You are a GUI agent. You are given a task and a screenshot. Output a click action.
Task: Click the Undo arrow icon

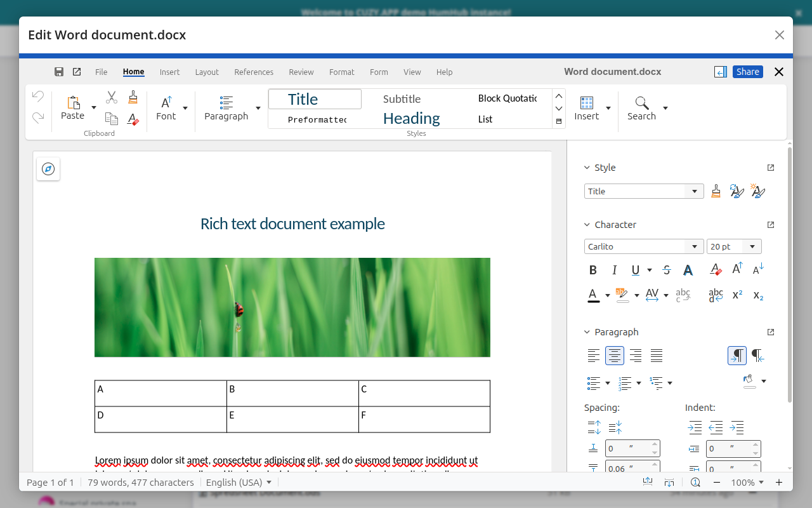(x=38, y=97)
